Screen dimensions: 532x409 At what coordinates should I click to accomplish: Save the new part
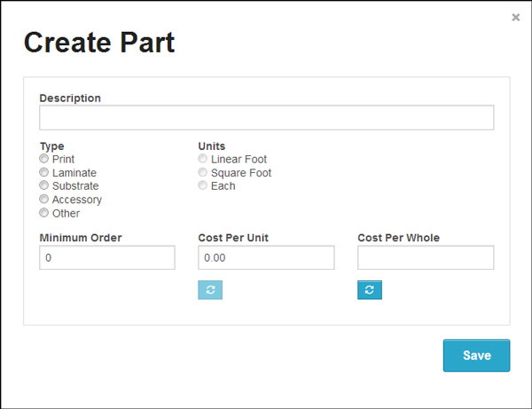476,356
